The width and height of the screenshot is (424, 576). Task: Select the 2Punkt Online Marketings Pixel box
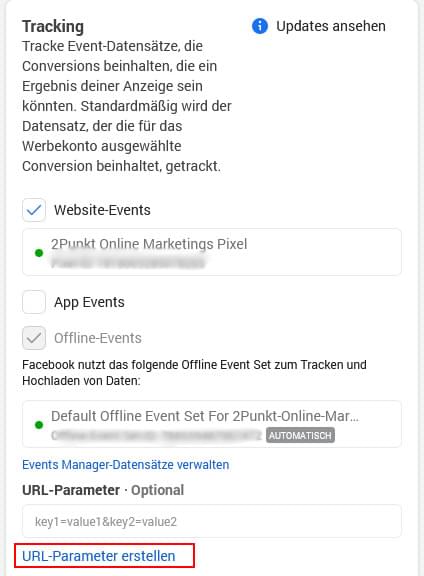212,252
